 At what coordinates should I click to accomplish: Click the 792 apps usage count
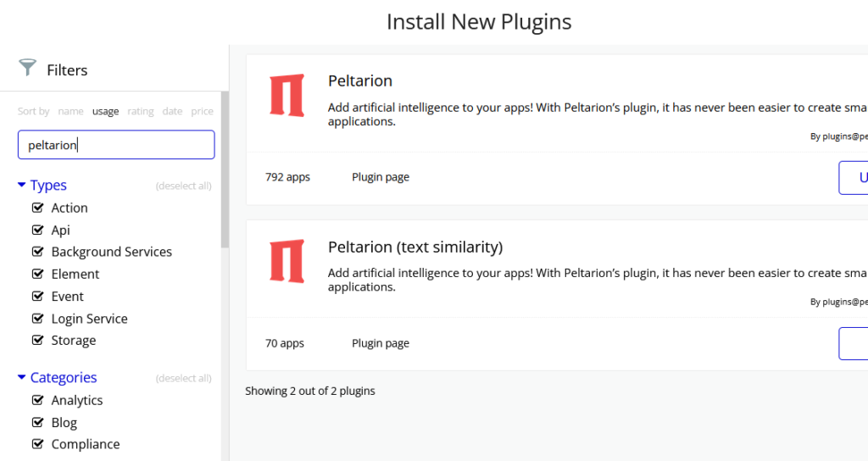287,177
